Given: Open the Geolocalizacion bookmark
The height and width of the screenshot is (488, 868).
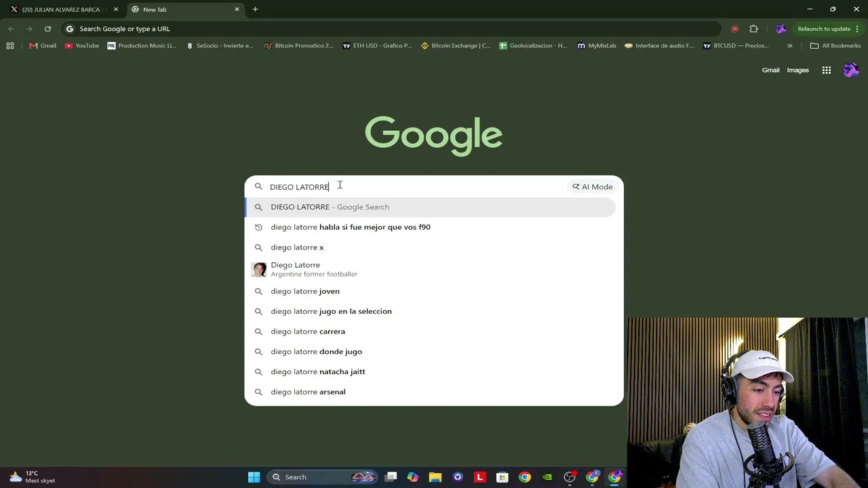Looking at the screenshot, I should (x=533, y=45).
